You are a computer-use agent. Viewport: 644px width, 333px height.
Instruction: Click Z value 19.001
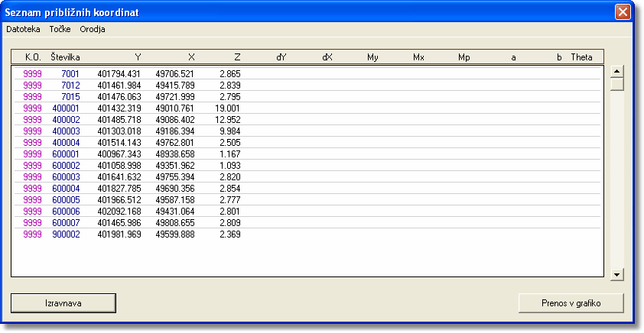coord(228,108)
